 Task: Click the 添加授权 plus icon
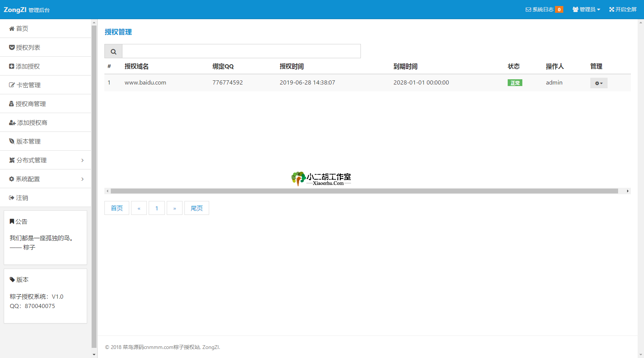click(x=12, y=66)
